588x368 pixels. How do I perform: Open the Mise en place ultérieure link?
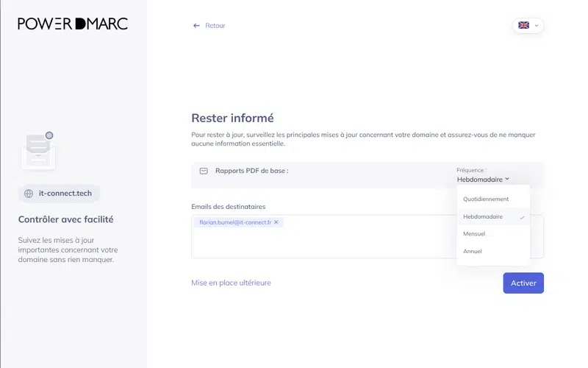click(x=231, y=283)
